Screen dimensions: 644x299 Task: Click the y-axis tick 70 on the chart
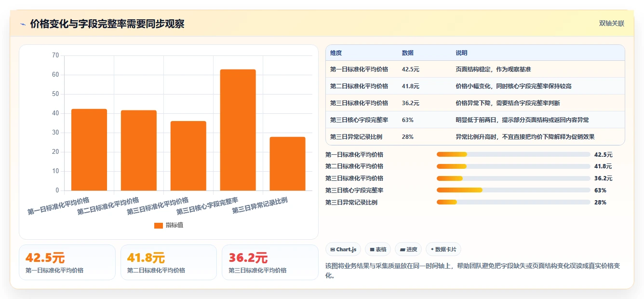(x=55, y=55)
